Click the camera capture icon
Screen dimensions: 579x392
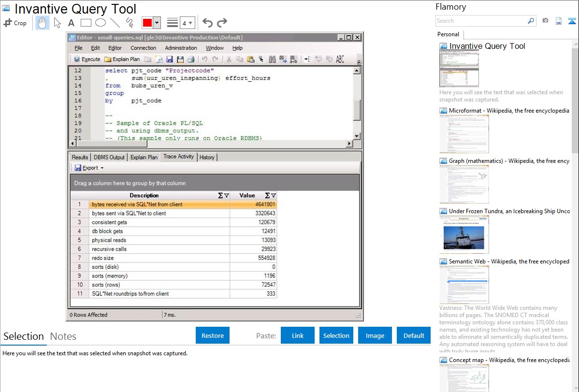coord(545,21)
